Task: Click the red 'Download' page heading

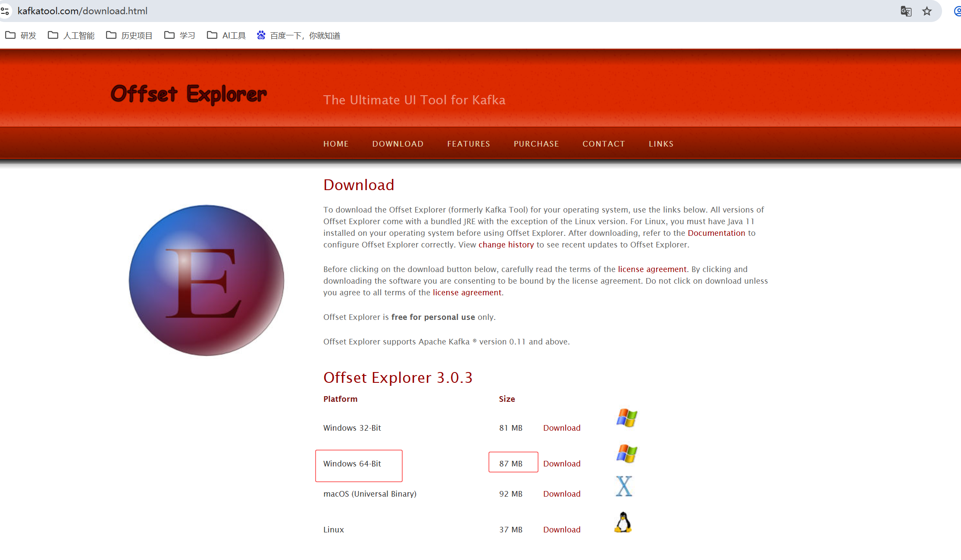Action: point(359,185)
